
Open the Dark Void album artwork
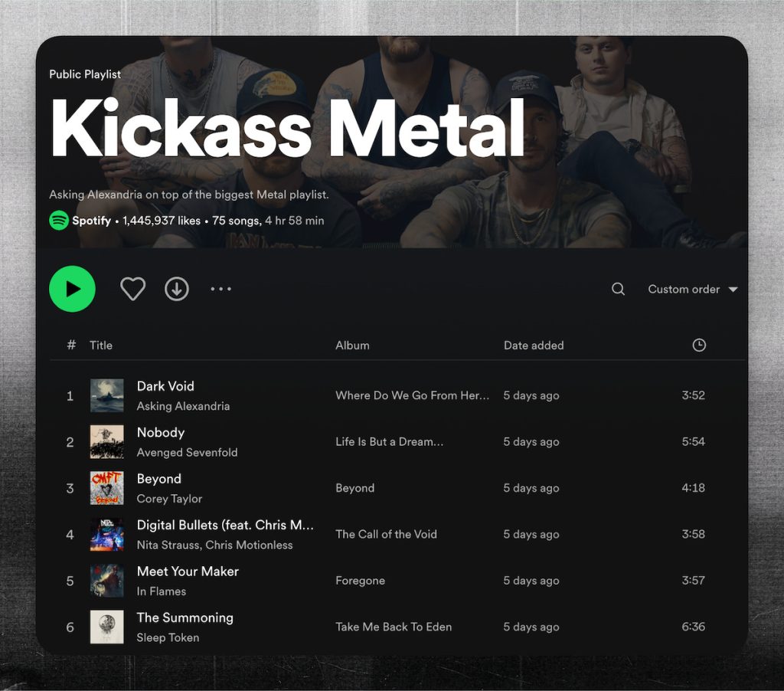(106, 396)
